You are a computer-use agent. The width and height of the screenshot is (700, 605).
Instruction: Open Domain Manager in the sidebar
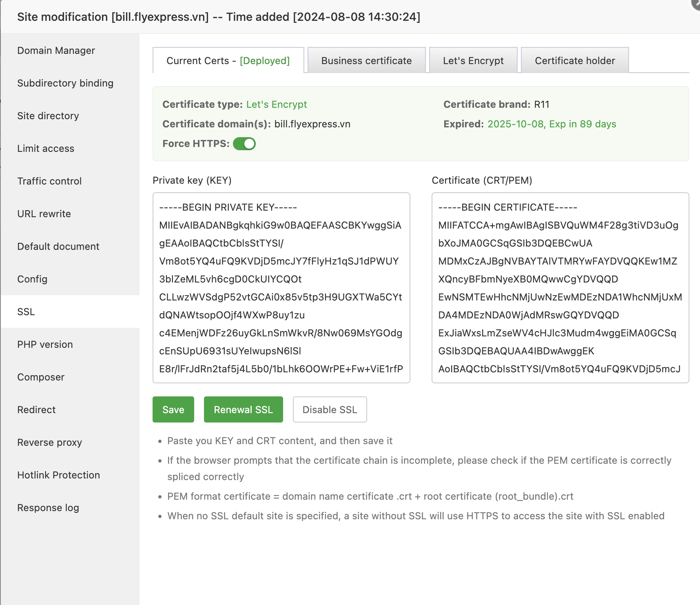click(x=56, y=51)
